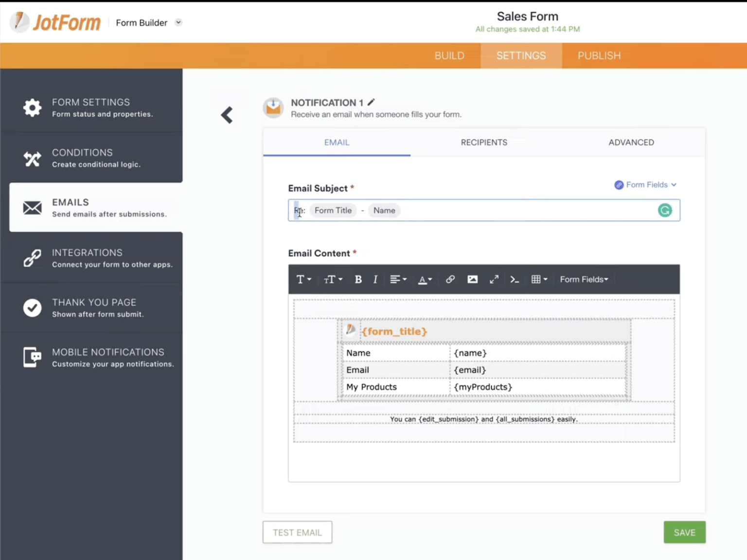The image size is (747, 560).
Task: Select the Conditions icon in sidebar
Action: click(32, 158)
